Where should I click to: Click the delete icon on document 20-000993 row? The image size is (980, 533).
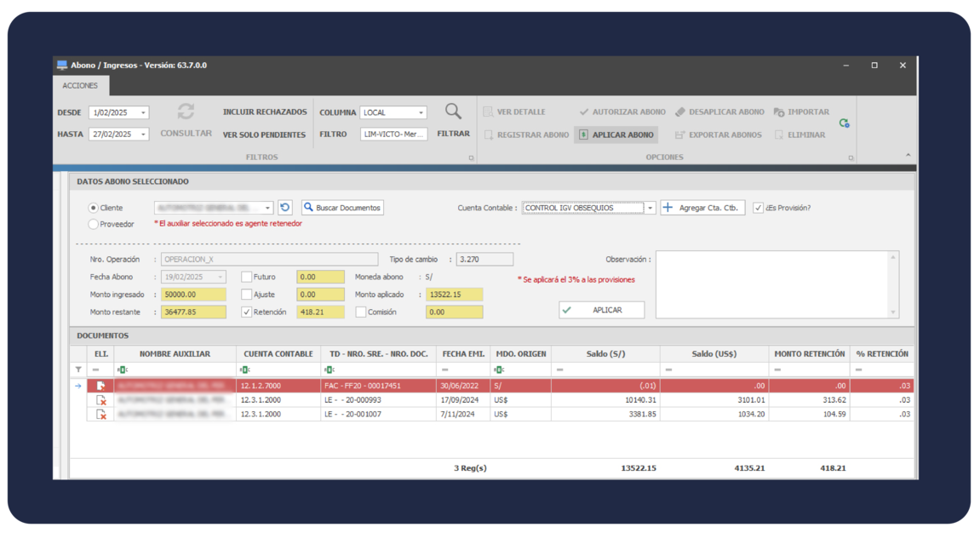(x=101, y=400)
